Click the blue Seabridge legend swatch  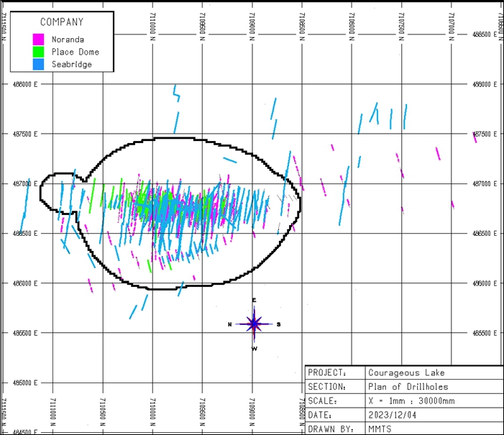point(39,64)
